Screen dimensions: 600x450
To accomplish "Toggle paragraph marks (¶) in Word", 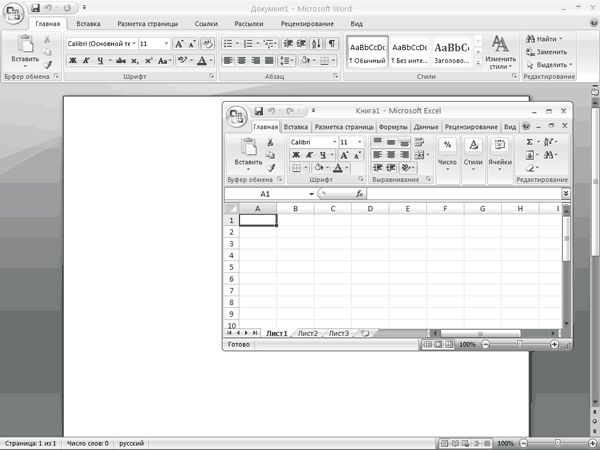I will pos(332,44).
